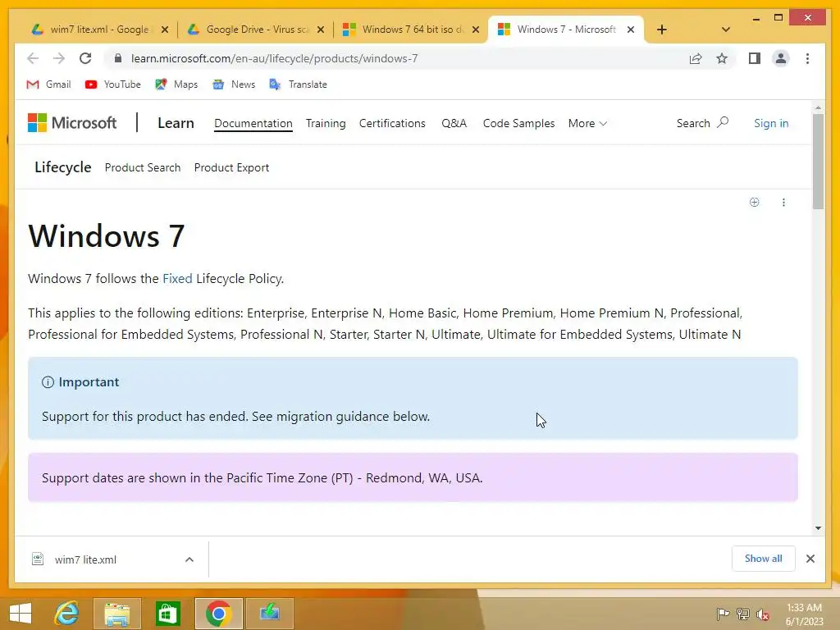Open File Explorer from taskbar
Viewport: 840px width, 630px height.
117,614
